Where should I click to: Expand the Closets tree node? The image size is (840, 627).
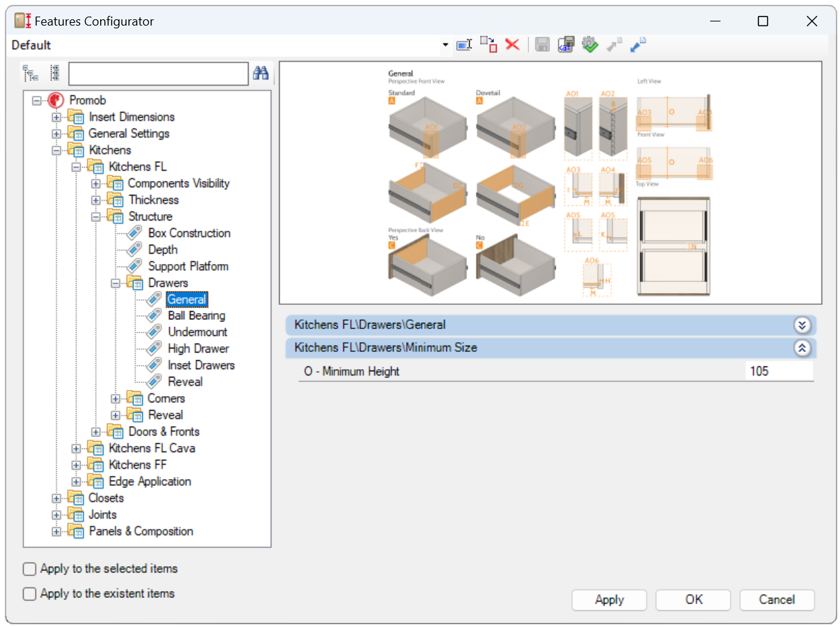click(x=57, y=498)
